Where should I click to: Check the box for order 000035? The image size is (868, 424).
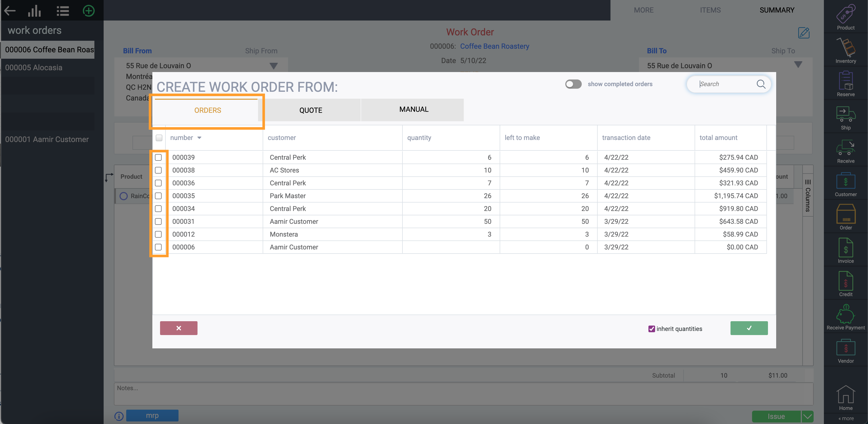click(x=158, y=196)
